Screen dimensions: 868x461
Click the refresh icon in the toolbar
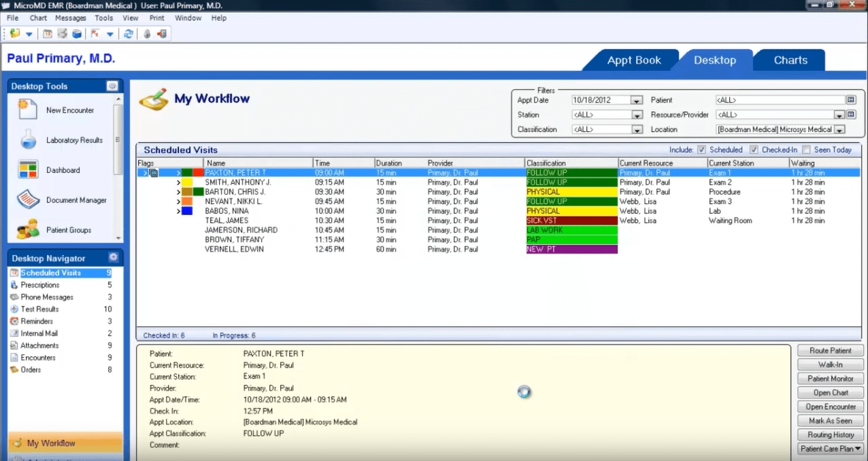click(x=128, y=34)
